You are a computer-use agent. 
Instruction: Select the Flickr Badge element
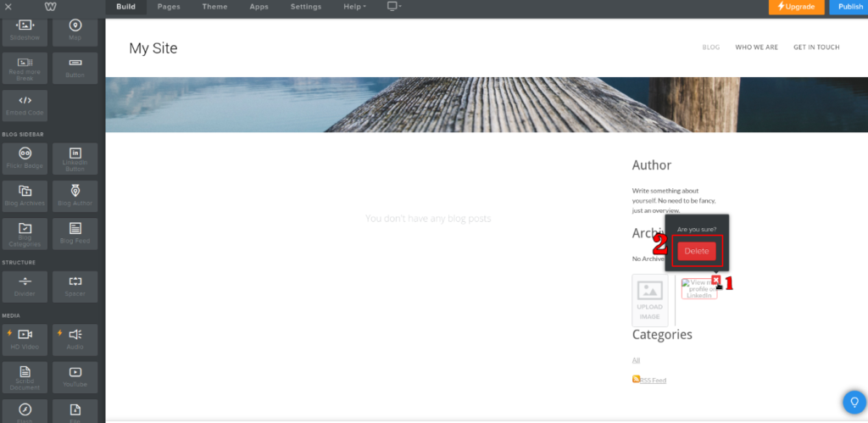click(x=25, y=159)
